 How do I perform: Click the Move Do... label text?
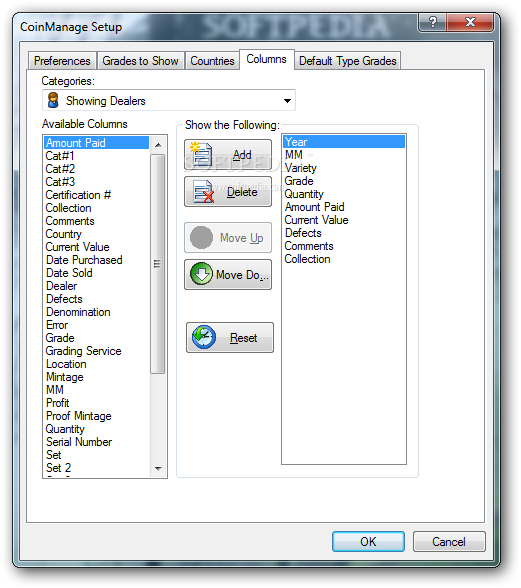pyautogui.click(x=242, y=275)
